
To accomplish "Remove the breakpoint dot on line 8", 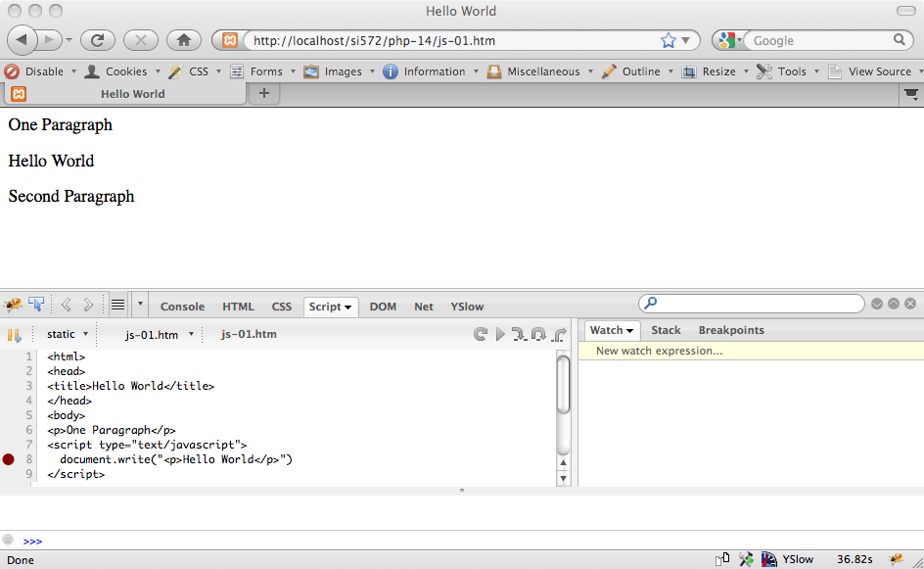I will point(8,459).
